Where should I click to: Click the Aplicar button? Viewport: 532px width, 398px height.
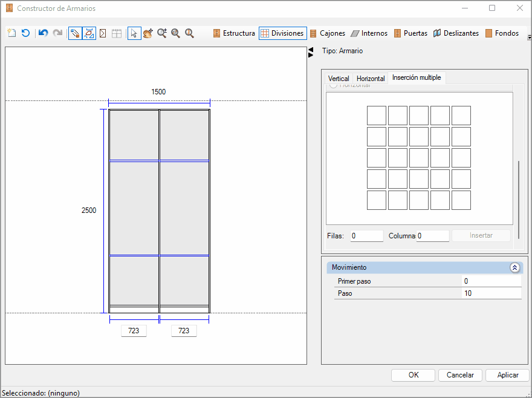[508, 375]
